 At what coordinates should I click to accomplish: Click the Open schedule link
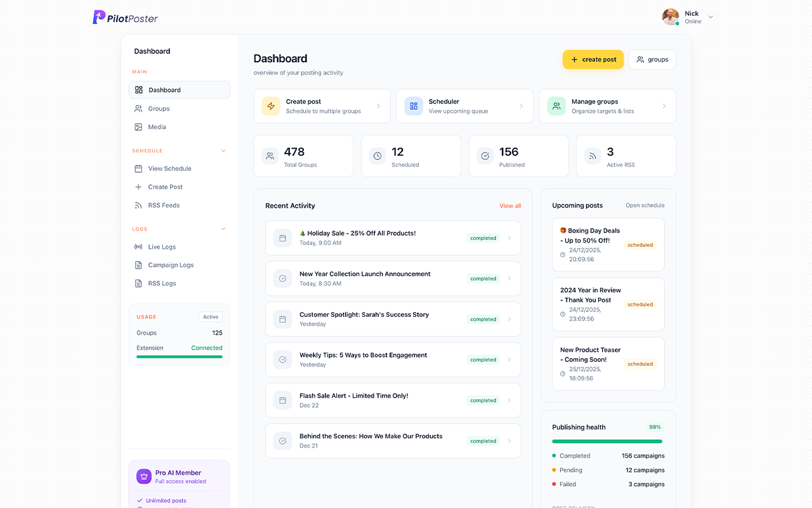pos(645,206)
